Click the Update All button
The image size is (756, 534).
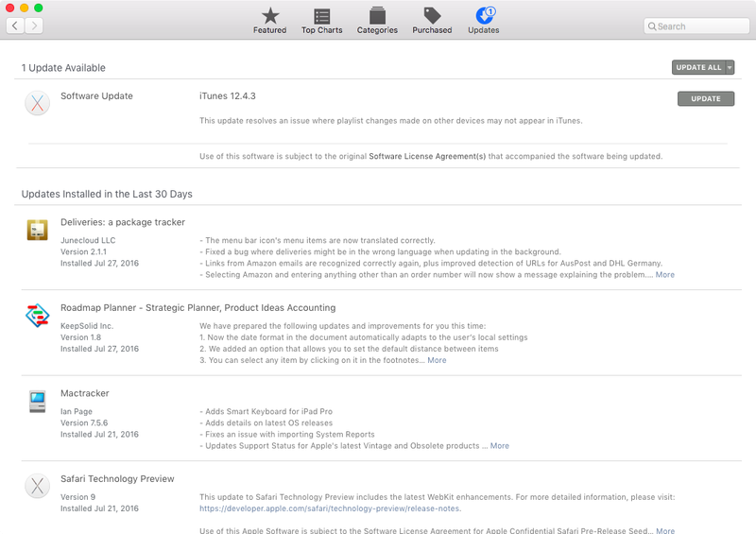tap(698, 67)
